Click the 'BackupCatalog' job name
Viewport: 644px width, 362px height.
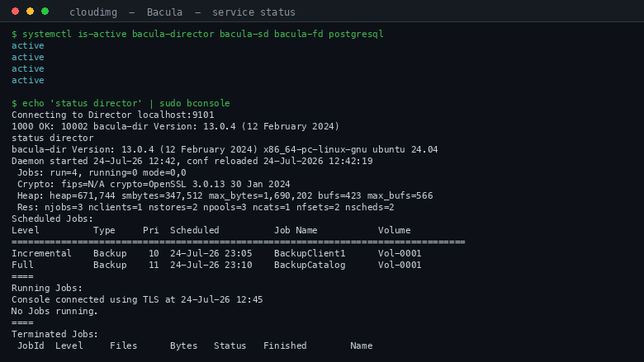click(310, 265)
